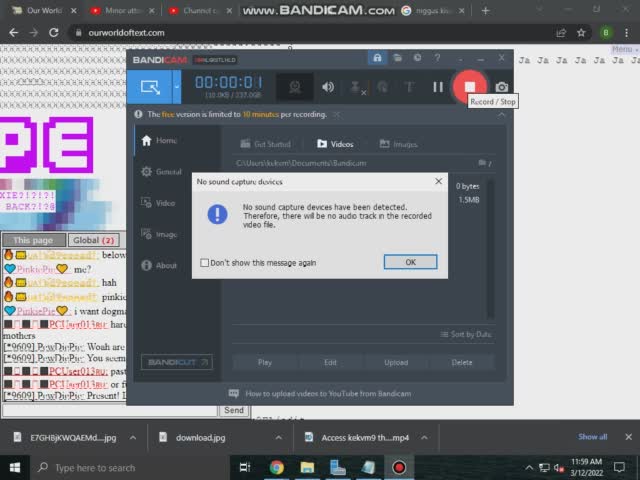Switch to the Images tab

click(398, 144)
